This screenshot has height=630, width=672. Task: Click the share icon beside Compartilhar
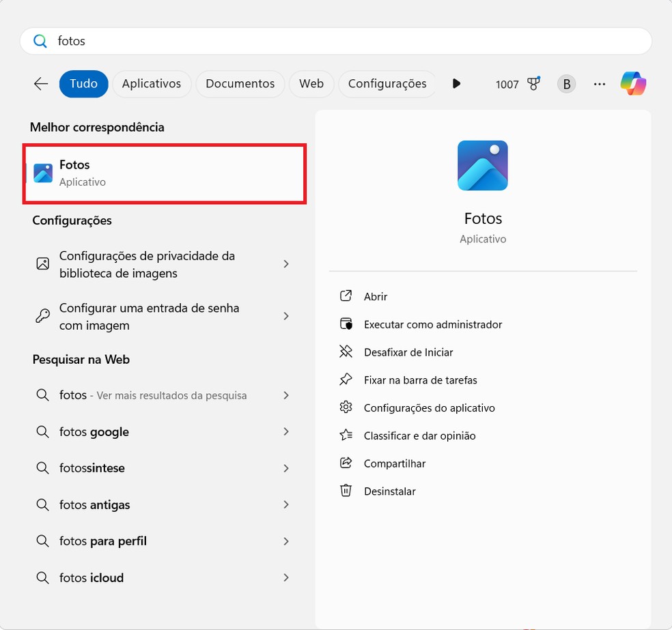click(x=346, y=463)
